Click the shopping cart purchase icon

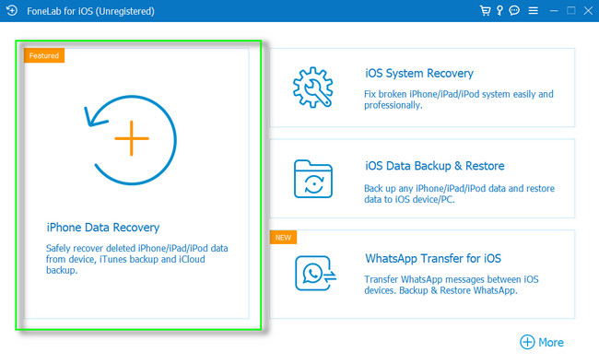pyautogui.click(x=485, y=11)
